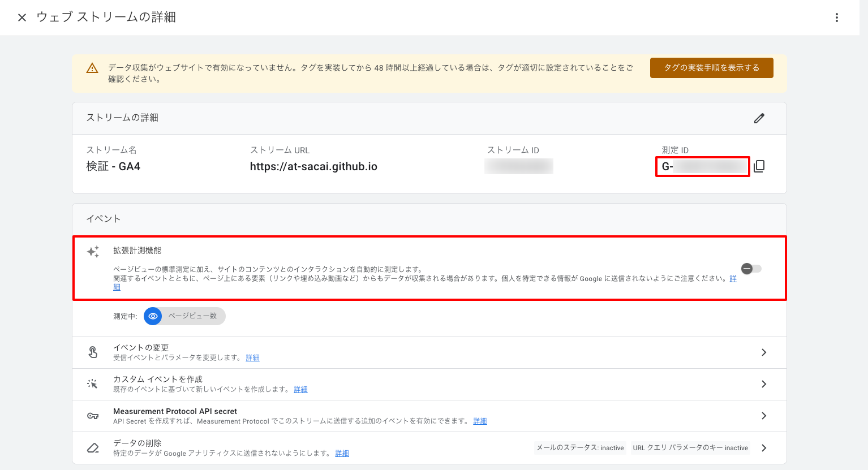Open 詳細 link under データの削除
868x470 pixels.
(342, 454)
